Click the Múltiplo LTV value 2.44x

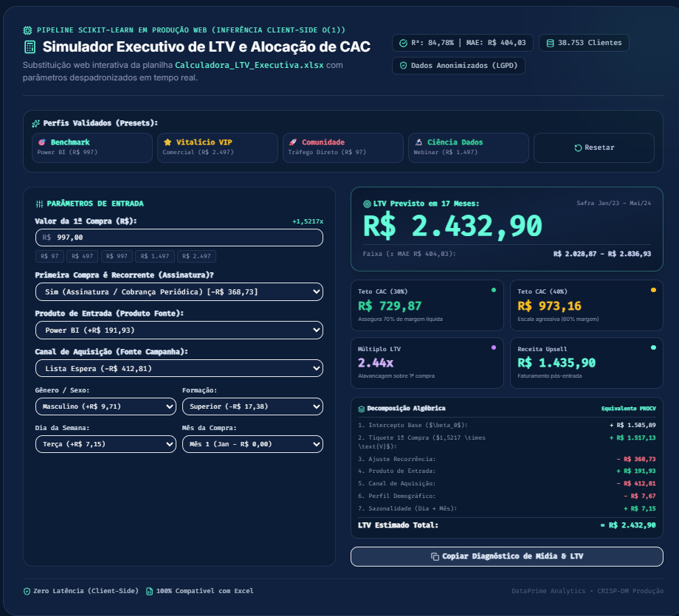pos(376,363)
